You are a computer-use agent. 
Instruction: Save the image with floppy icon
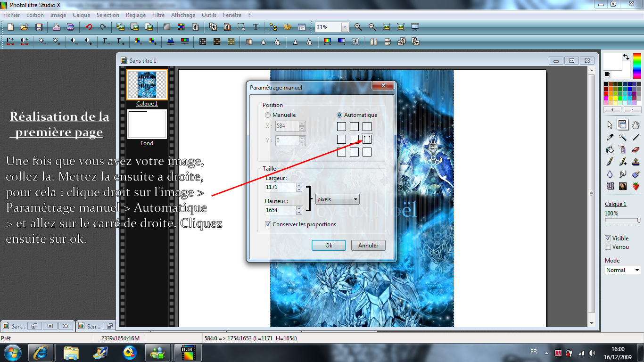pos(39,27)
